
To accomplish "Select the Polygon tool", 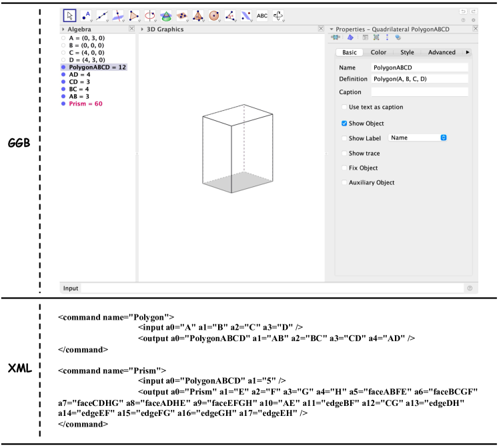I will [x=134, y=15].
